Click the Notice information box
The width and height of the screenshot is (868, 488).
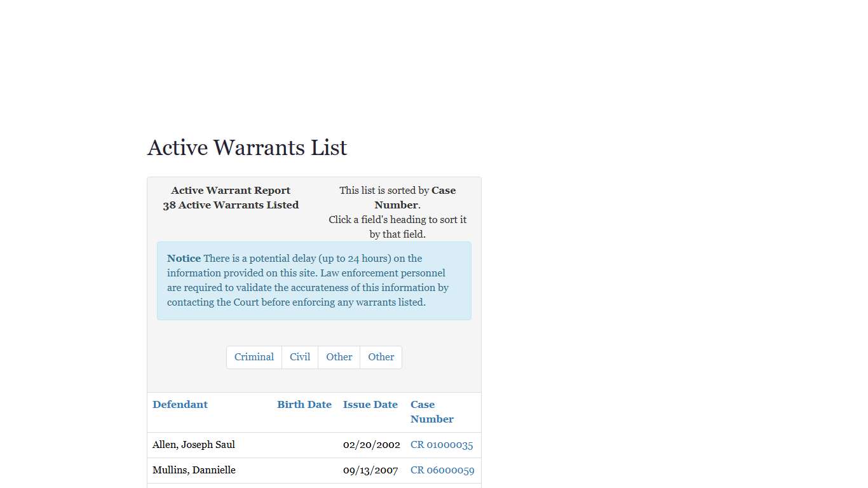[x=314, y=280]
